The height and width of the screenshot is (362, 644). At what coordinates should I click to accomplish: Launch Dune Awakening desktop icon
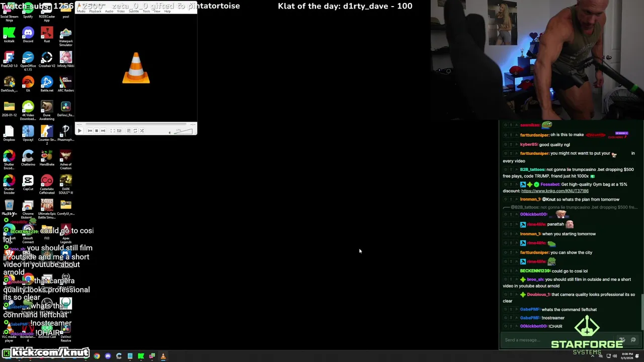[x=47, y=110]
